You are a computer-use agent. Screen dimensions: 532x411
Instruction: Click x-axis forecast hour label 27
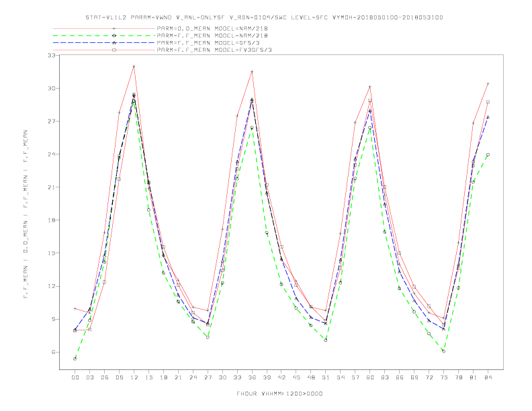[208, 377]
